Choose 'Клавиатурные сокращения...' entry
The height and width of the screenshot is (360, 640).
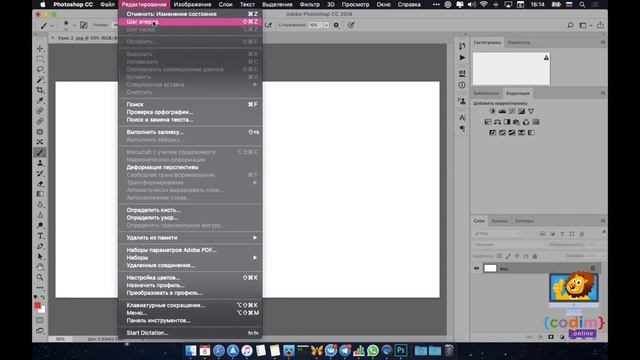coord(190,305)
